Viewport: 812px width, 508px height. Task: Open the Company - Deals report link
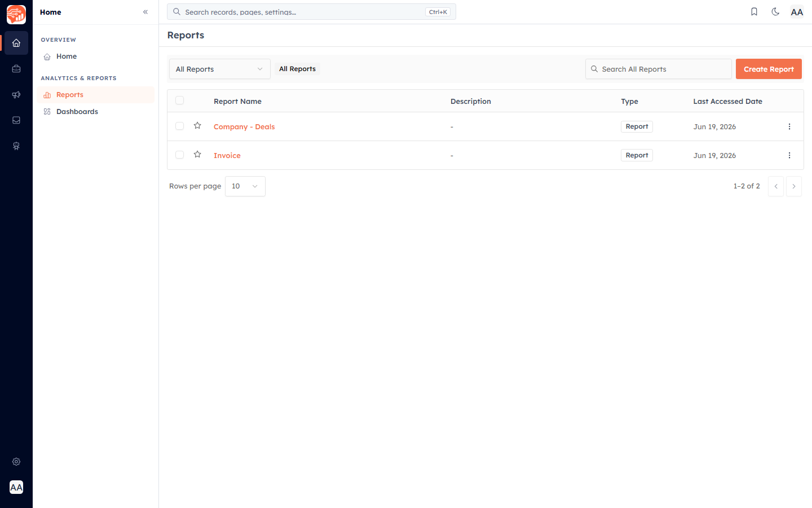coord(244,127)
